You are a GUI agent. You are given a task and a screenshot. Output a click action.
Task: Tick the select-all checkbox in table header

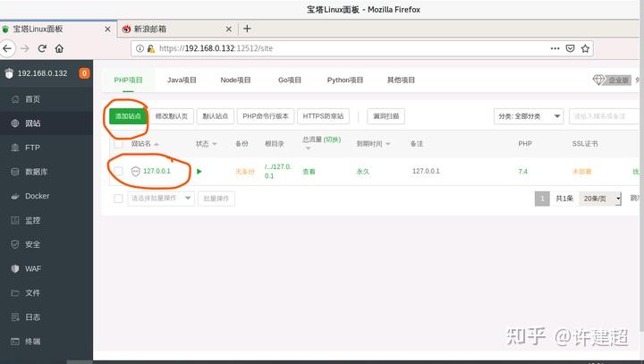tap(118, 144)
